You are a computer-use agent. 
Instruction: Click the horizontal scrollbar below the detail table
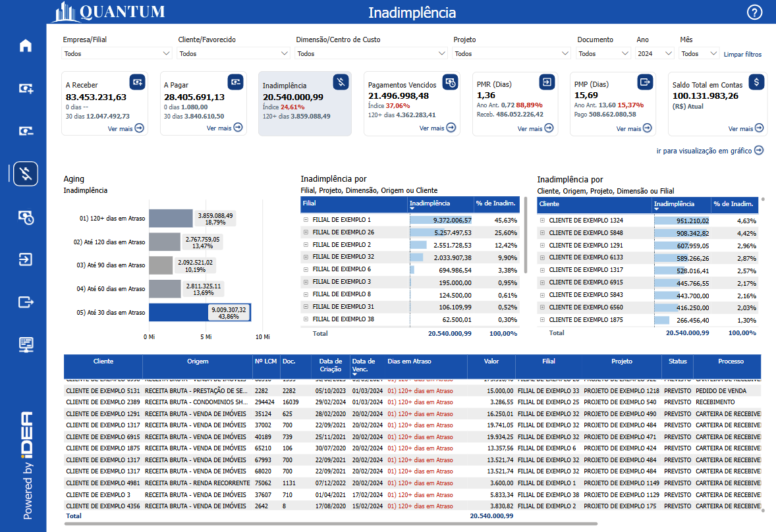(x=331, y=524)
